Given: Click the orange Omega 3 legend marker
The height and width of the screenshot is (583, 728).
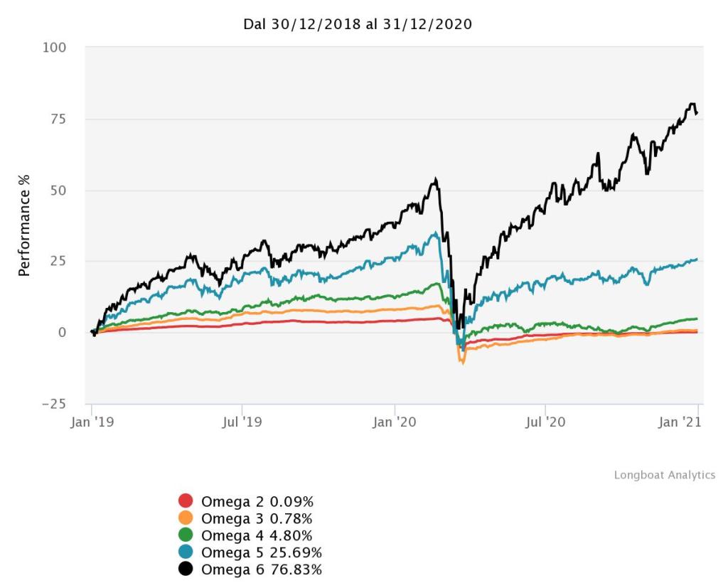Looking at the screenshot, I should click(x=186, y=518).
